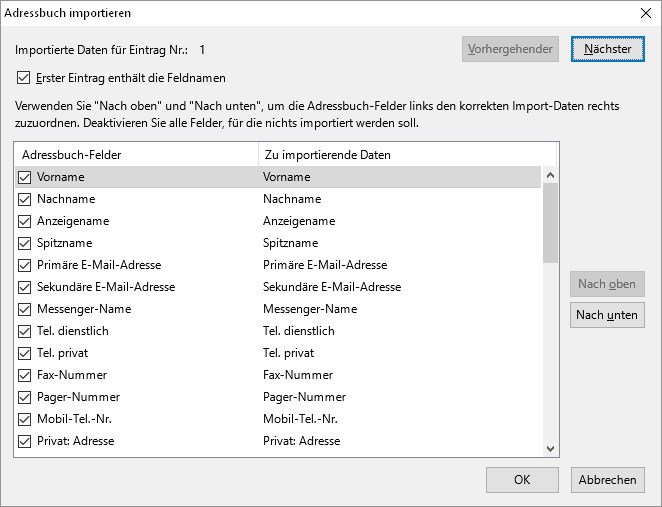
Task: Toggle the Spitzname field checkbox
Action: 24,243
